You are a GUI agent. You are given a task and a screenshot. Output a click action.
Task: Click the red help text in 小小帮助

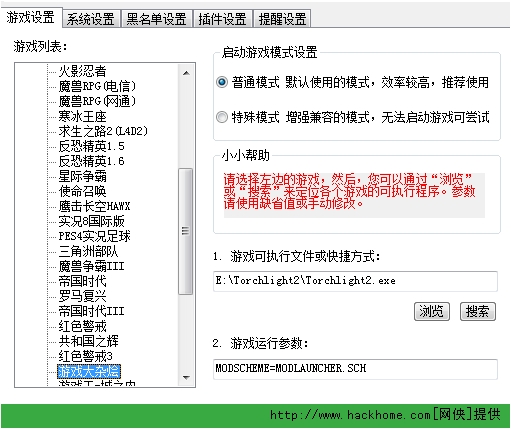(x=349, y=191)
